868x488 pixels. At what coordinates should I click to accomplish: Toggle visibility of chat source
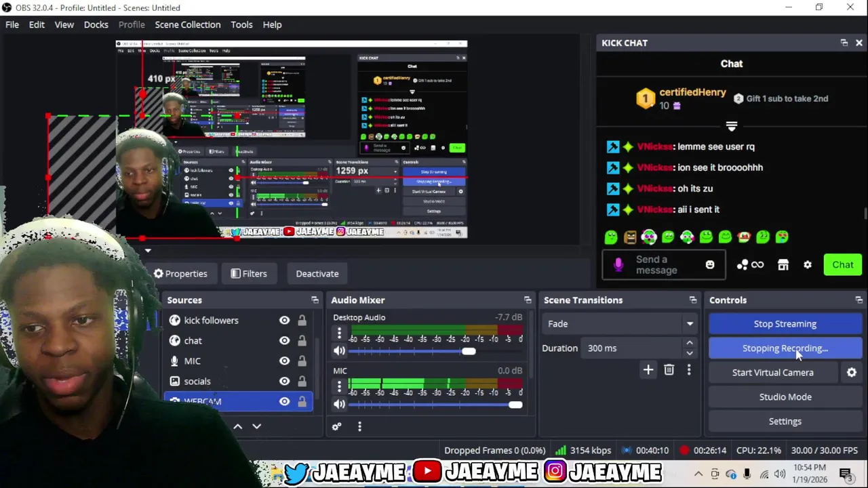point(284,341)
